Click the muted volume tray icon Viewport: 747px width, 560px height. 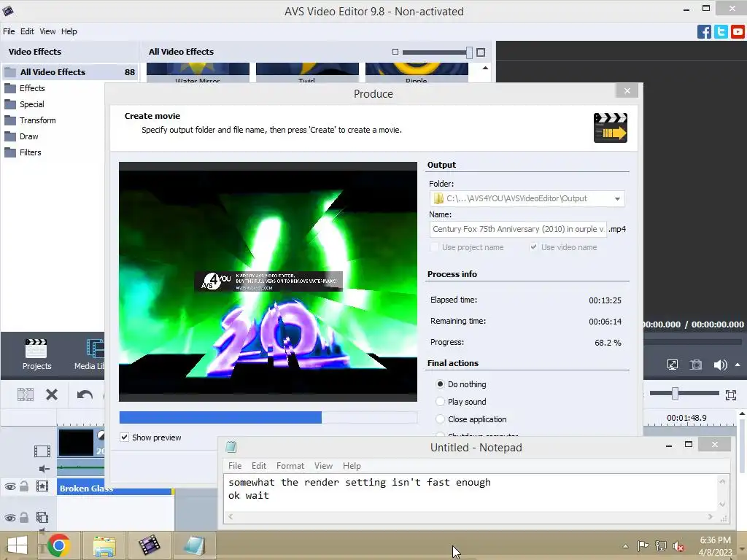pos(678,546)
